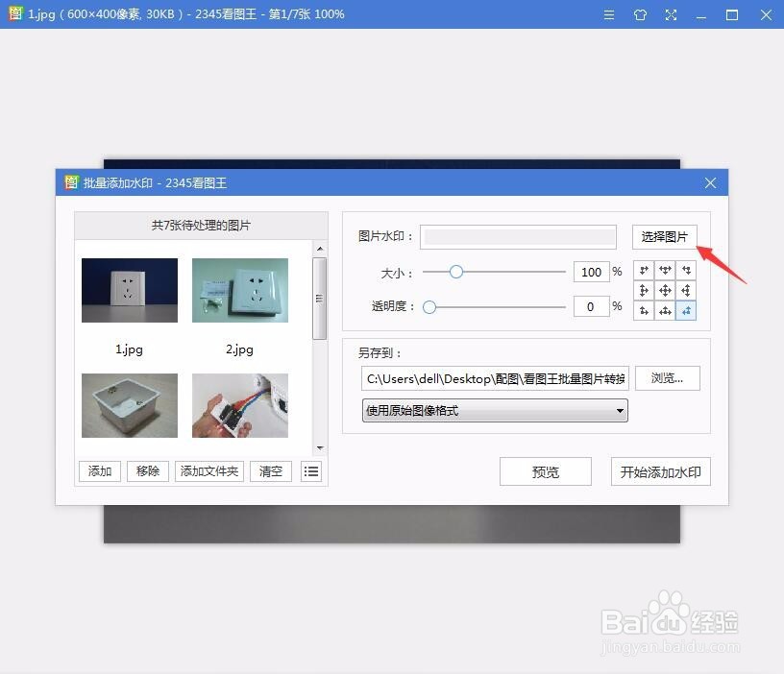Click the 1.jpg file name label
Image resolution: width=784 pixels, height=674 pixels.
(129, 349)
